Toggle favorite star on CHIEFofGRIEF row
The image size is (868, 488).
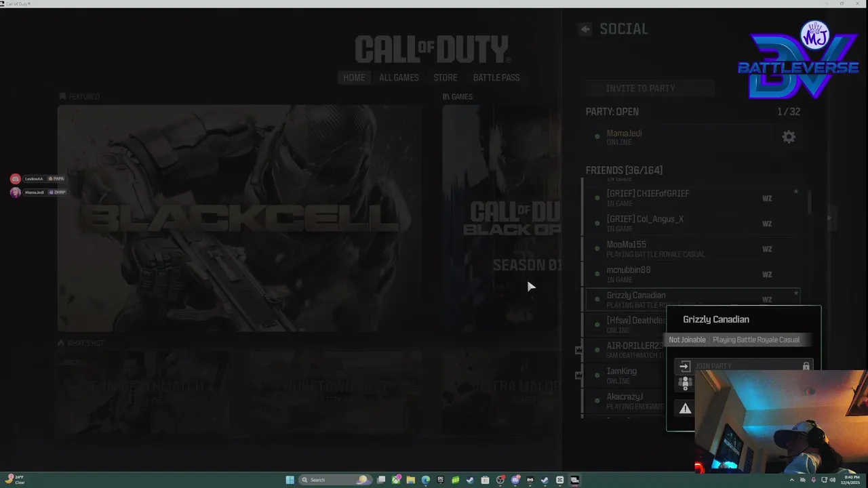[796, 192]
